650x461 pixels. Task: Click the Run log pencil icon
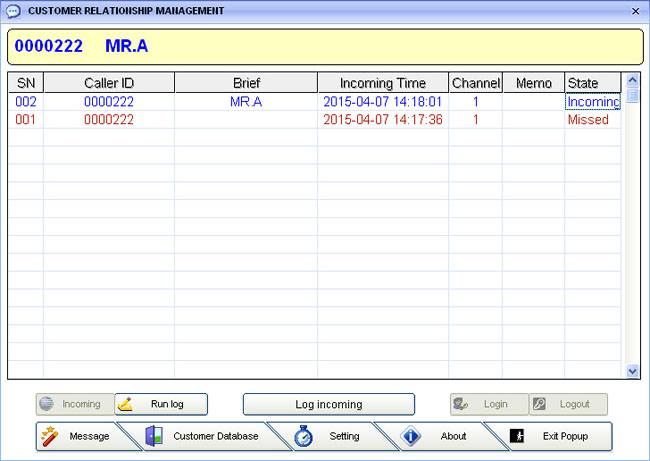coord(126,405)
